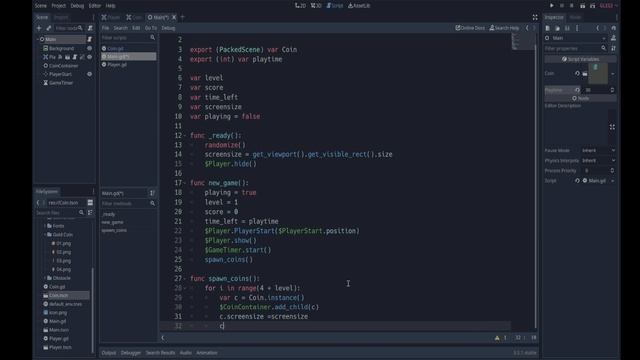Toggle visibility of the PlayerStart node
The width and height of the screenshot is (640, 360).
pos(89,74)
